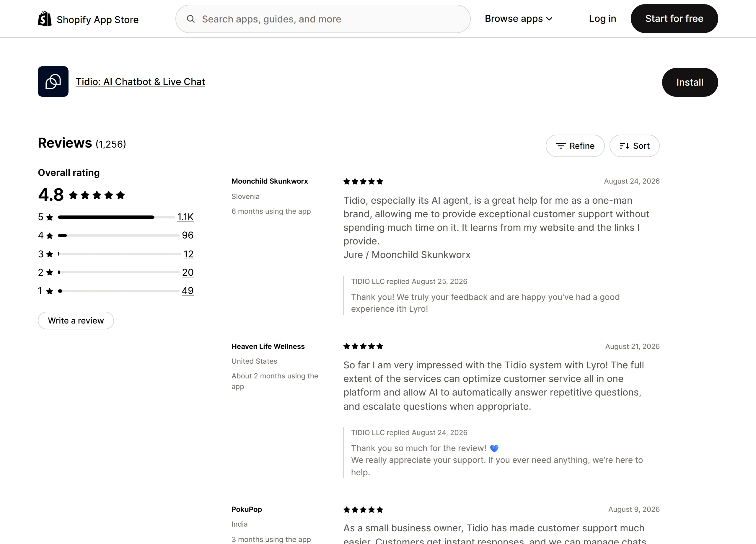Click the Start for free button
Image resolution: width=756 pixels, height=544 pixels.
674,19
